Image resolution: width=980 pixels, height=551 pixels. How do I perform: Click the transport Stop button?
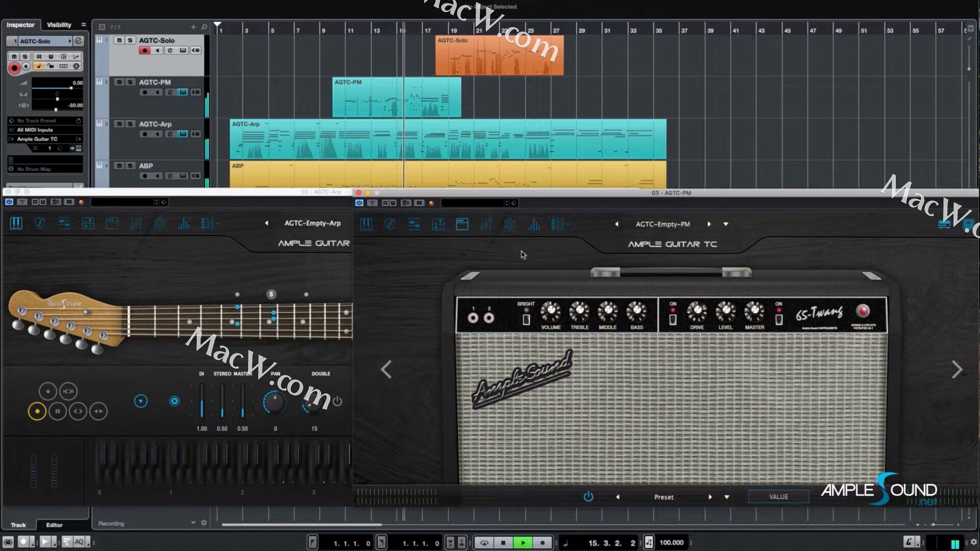503,543
